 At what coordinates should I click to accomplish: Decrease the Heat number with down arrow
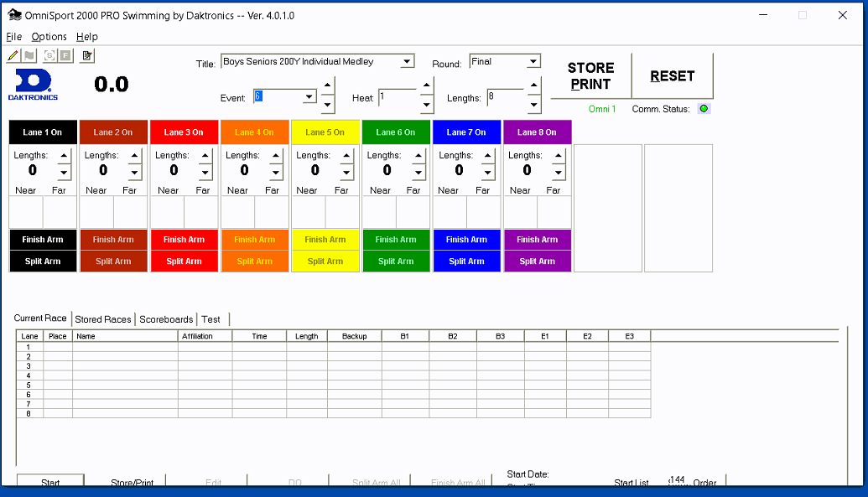pyautogui.click(x=427, y=105)
